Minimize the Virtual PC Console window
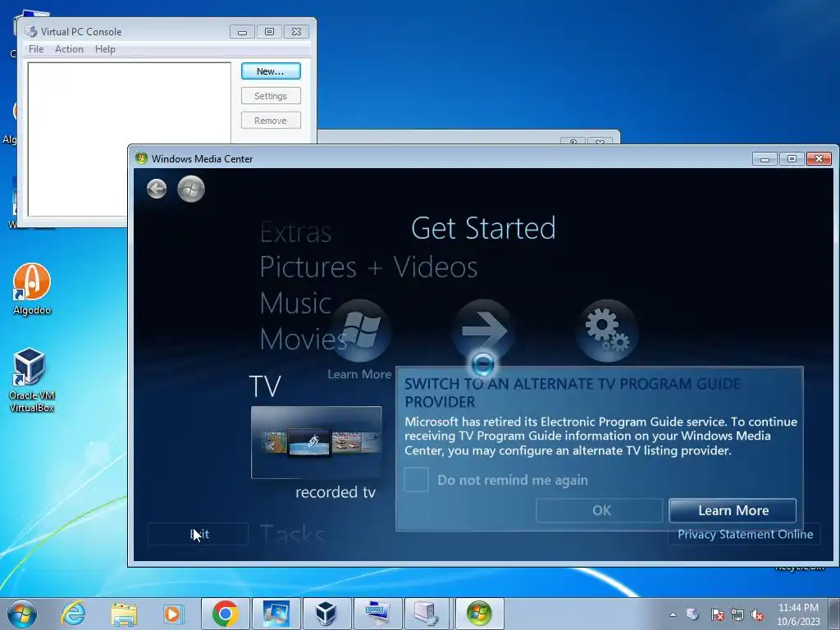This screenshot has height=630, width=840. [x=242, y=32]
